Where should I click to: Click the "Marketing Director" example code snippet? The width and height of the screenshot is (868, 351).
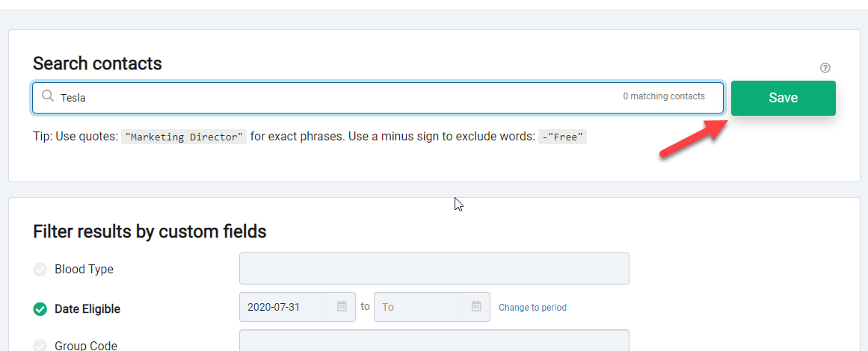pyautogui.click(x=184, y=137)
